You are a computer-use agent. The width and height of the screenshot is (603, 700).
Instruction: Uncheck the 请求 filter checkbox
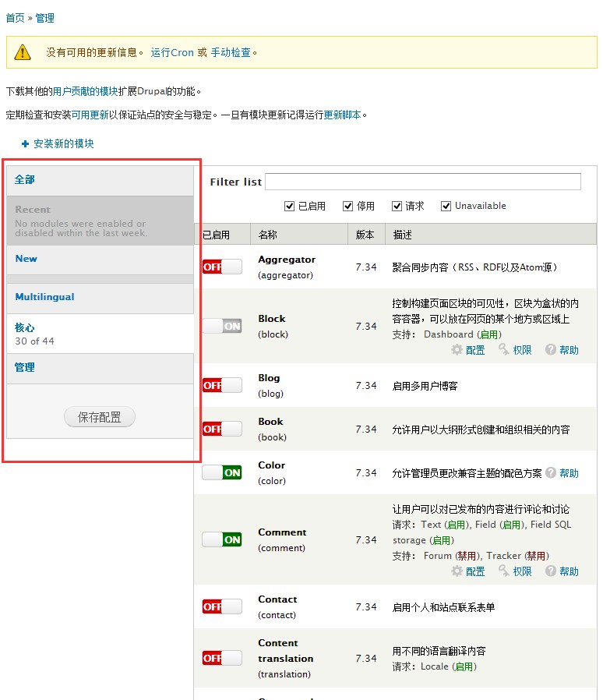pyautogui.click(x=397, y=206)
